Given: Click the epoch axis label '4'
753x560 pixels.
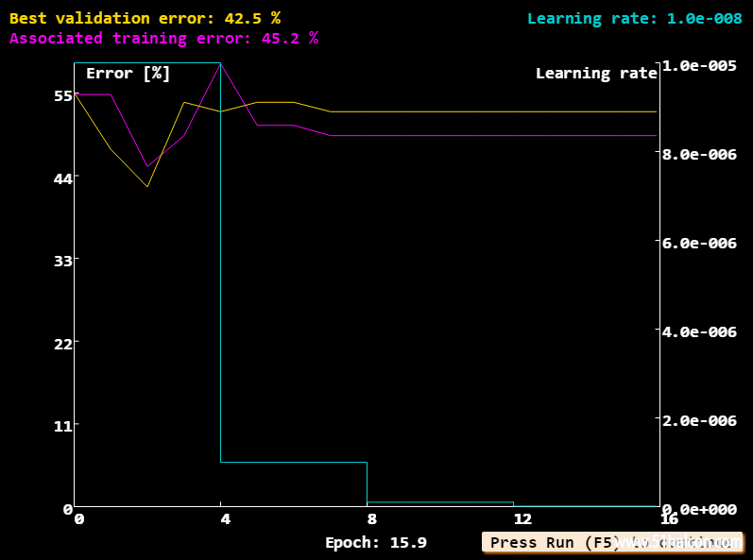Looking at the screenshot, I should (225, 518).
